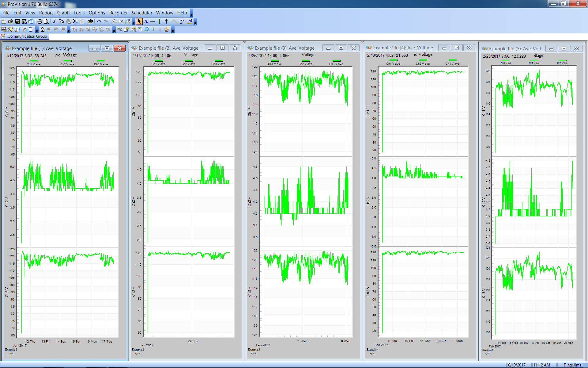Image resolution: width=588 pixels, height=368 pixels.
Task: Click the Undo icon
Action: (99, 21)
